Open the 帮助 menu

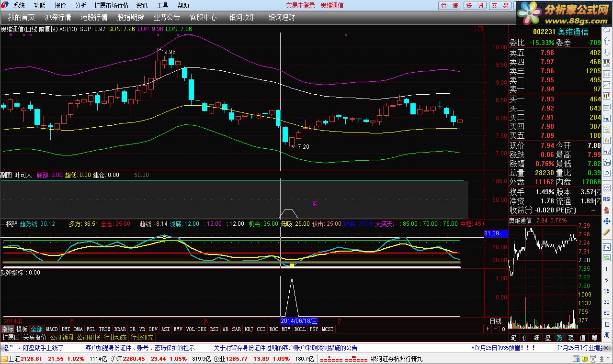(x=183, y=5)
